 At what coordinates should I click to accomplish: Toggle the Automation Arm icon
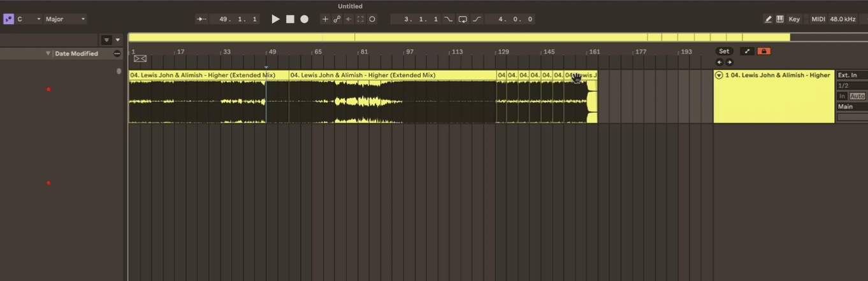(x=337, y=19)
